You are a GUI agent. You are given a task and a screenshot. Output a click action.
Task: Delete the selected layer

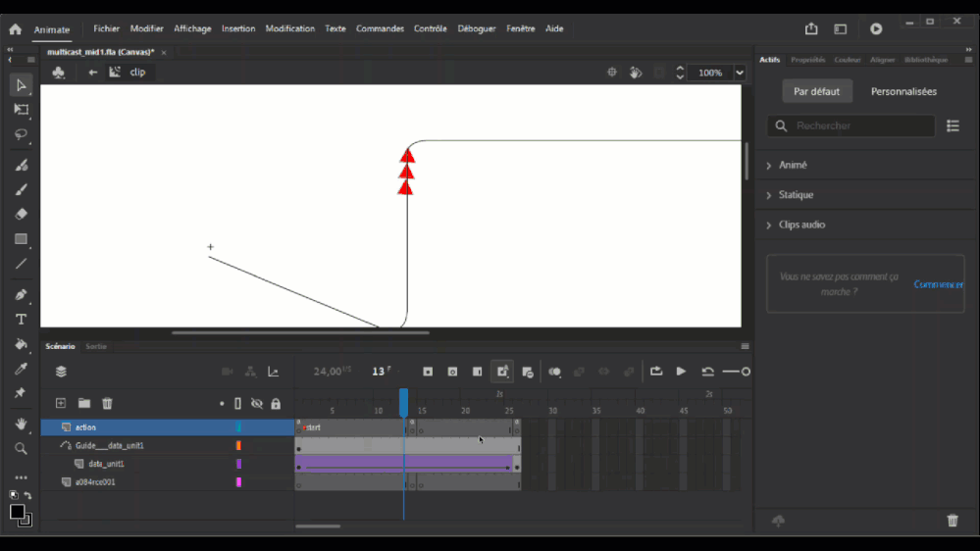click(108, 404)
